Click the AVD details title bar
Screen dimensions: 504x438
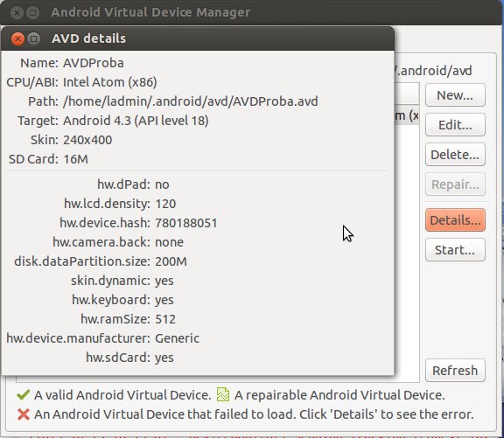point(198,38)
